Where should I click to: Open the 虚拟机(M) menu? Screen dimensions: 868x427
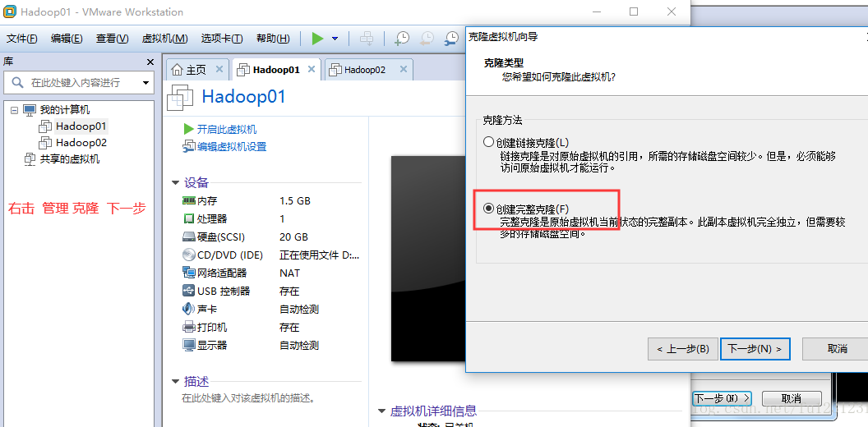pyautogui.click(x=165, y=38)
